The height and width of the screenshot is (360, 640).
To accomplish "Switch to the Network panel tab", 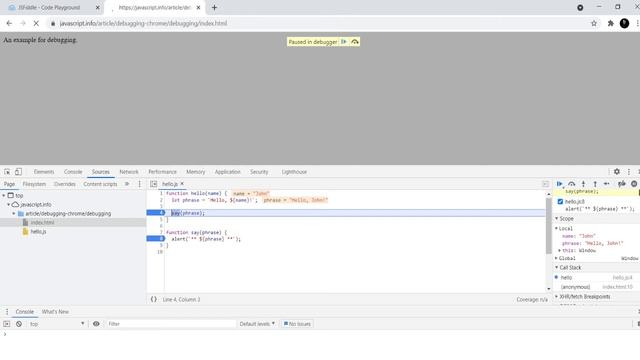I will (x=129, y=172).
